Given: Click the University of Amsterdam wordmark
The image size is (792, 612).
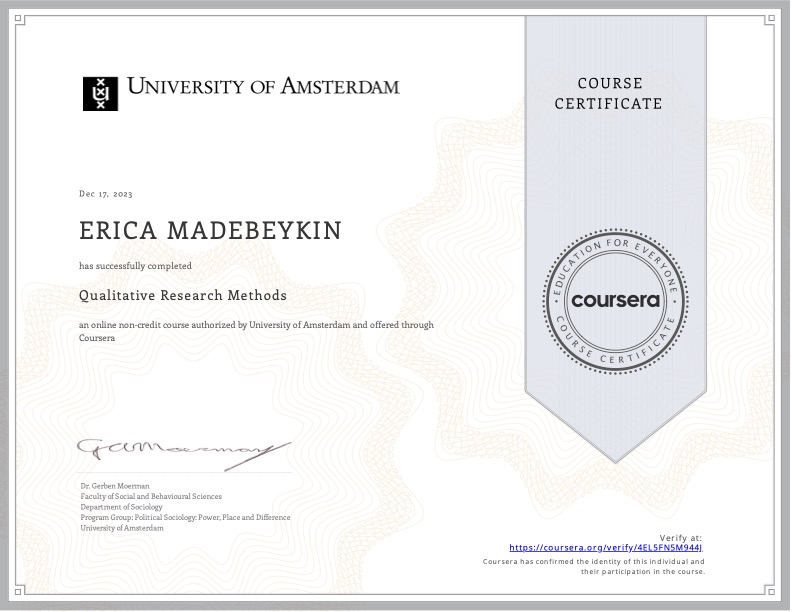Looking at the screenshot, I should 263,87.
